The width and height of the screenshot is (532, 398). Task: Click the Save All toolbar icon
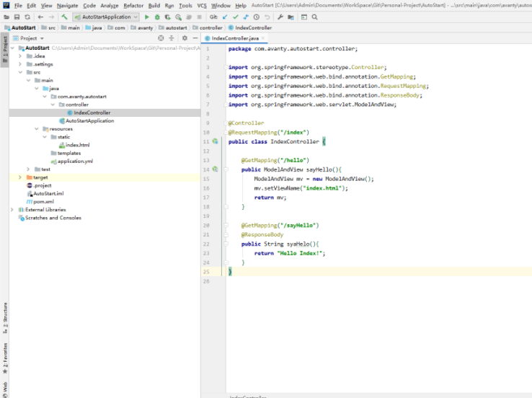(x=17, y=17)
